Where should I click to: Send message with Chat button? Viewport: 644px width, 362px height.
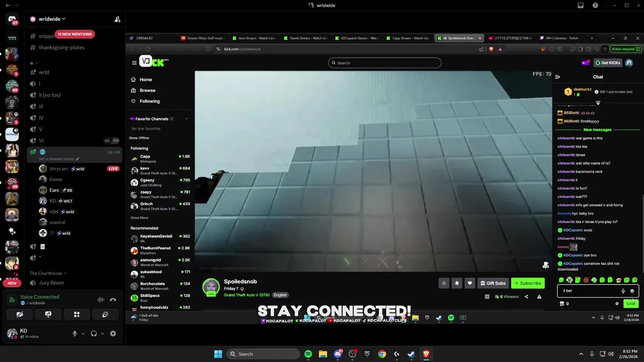[x=631, y=304]
